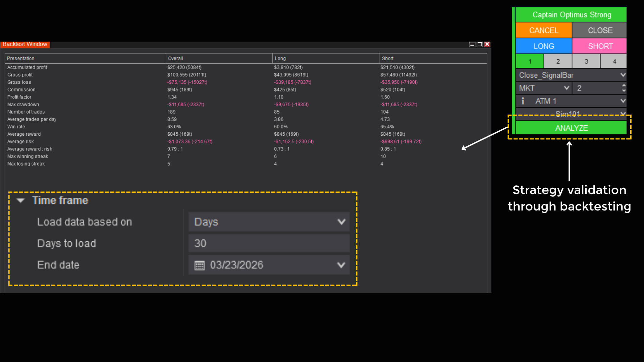Maximize the Backtest Window
The width and height of the screenshot is (644, 362).
(480, 44)
